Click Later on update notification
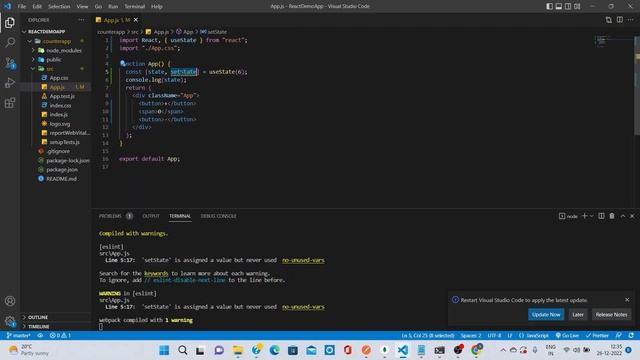The image size is (640, 360). (x=578, y=314)
